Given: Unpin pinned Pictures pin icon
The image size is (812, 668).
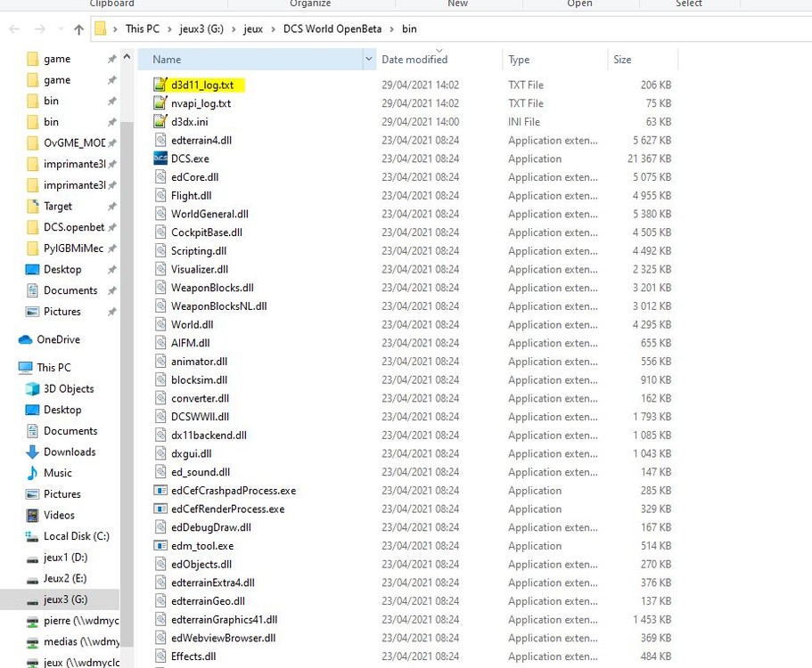Looking at the screenshot, I should (x=111, y=312).
